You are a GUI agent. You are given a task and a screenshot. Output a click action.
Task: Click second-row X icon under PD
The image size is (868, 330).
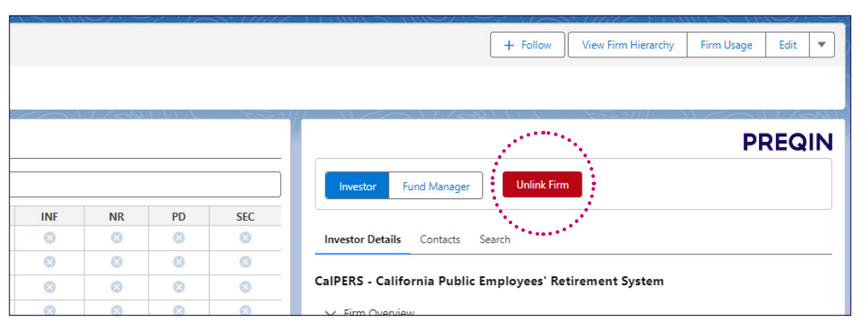178,262
